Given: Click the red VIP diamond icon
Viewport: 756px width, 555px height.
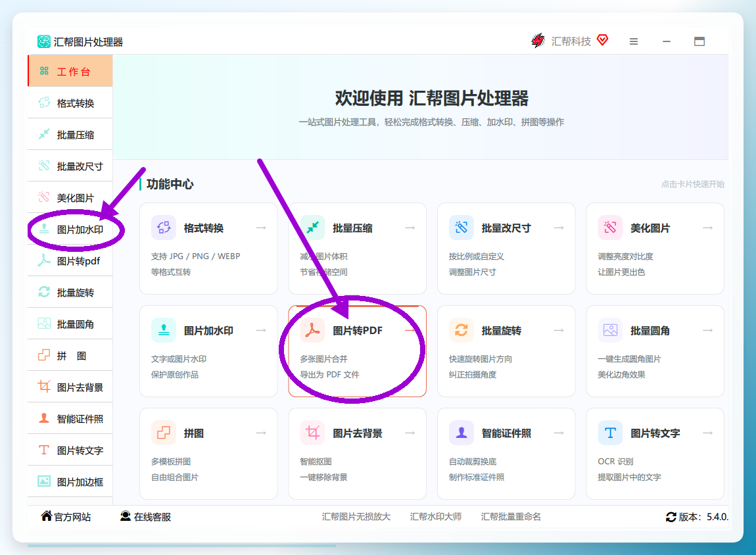Looking at the screenshot, I should point(602,40).
